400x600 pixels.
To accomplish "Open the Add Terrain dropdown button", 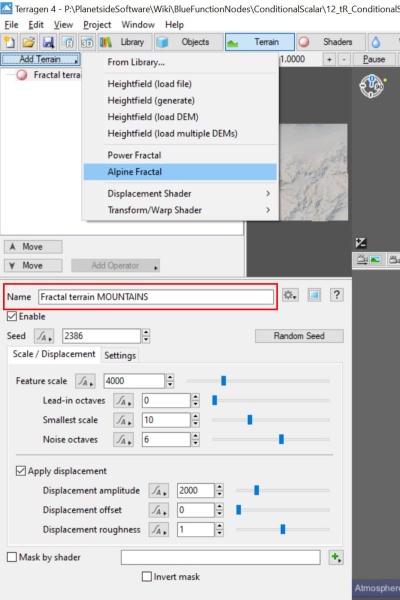I will click(x=40, y=59).
